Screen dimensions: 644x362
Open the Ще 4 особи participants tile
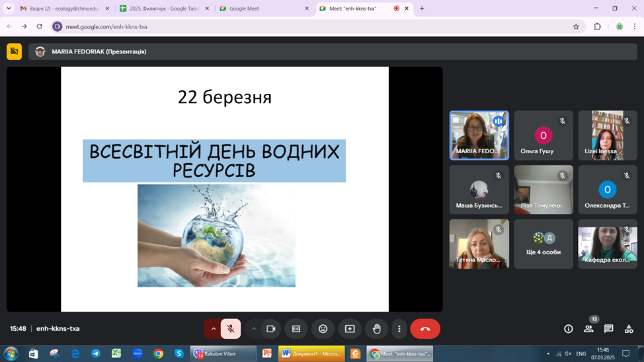click(x=543, y=244)
